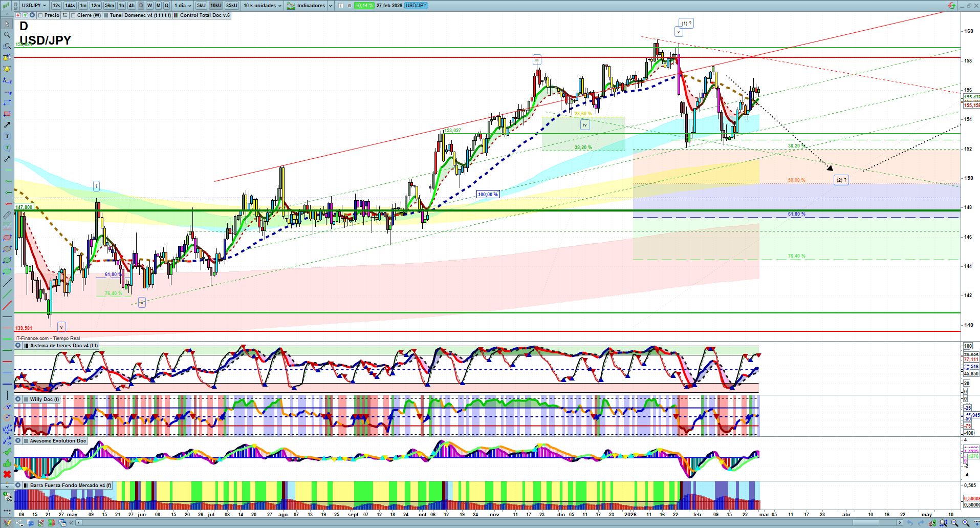980x528 pixels.
Task: Select the green diagonal line tool
Action: (7, 294)
